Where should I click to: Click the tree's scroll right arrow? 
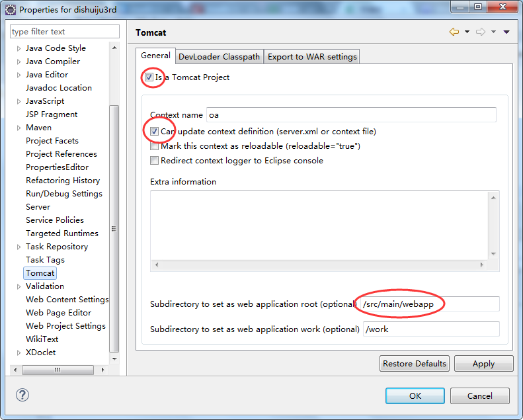tap(102, 370)
